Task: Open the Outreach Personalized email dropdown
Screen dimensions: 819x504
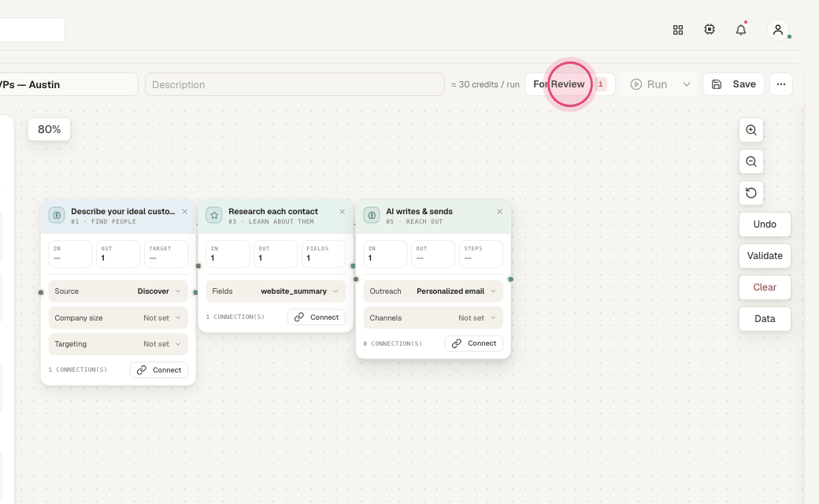Action: [x=433, y=291]
